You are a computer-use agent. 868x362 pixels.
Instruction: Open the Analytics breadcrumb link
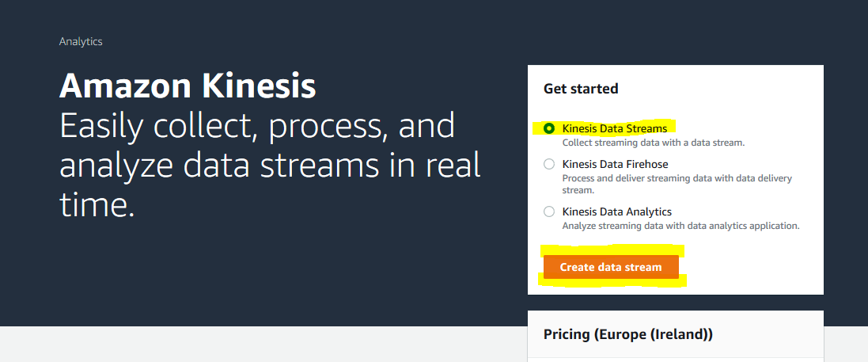(x=81, y=41)
